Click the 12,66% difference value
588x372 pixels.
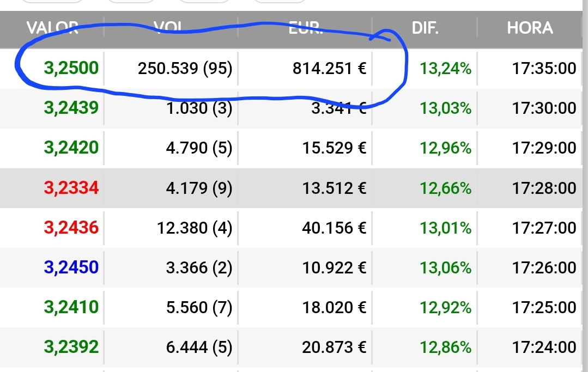pos(445,188)
